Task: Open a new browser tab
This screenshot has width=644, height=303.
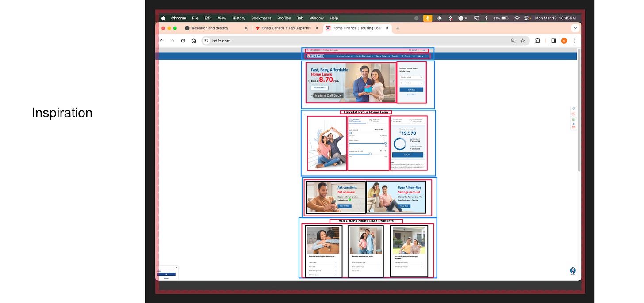Action: (x=398, y=28)
